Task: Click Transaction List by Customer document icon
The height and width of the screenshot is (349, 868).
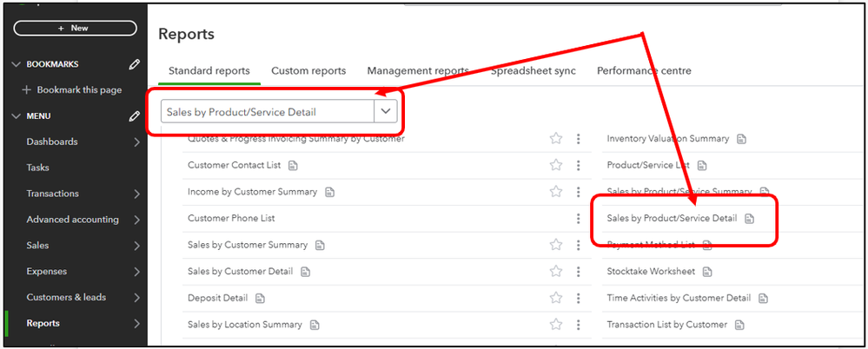Action: (x=739, y=325)
